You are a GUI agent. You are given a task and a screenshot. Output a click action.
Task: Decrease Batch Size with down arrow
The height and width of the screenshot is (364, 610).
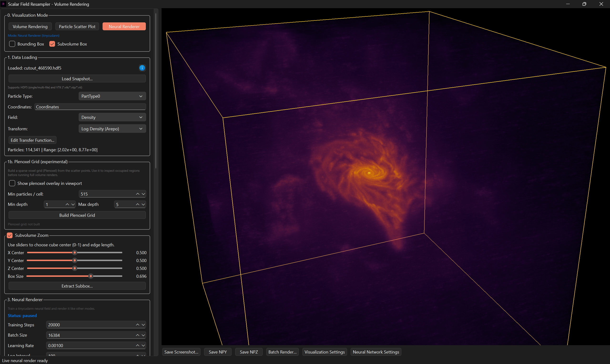[x=143, y=335]
